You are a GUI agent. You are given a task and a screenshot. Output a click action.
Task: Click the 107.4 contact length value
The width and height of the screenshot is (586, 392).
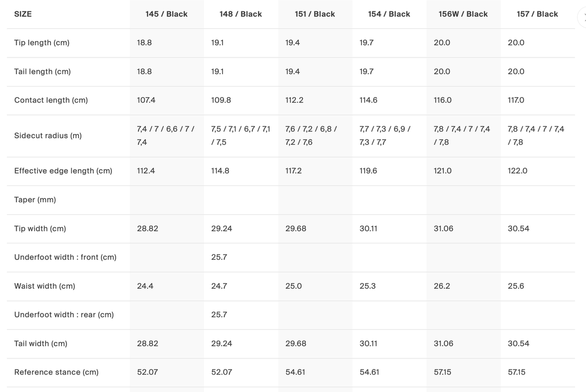(x=146, y=100)
